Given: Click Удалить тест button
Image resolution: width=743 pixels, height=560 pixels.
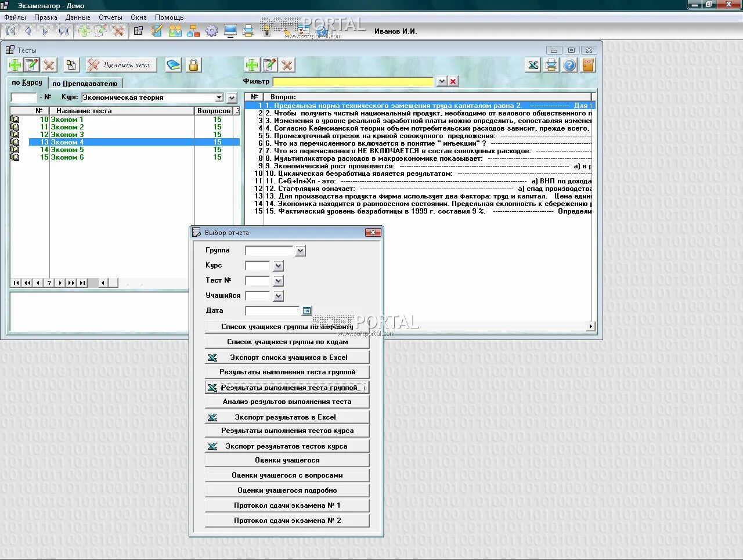Looking at the screenshot, I should [x=121, y=65].
